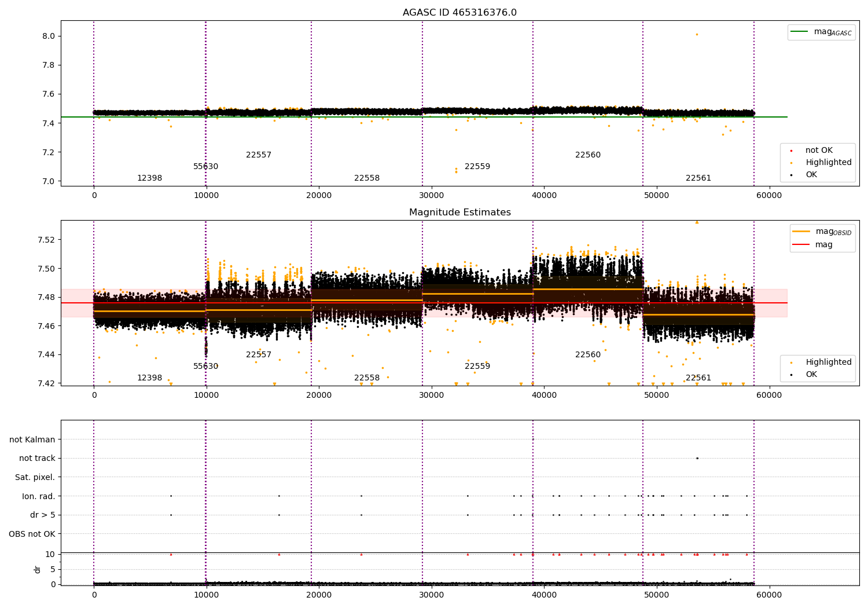Image resolution: width=868 pixels, height=608 pixels.
Task: Click the green line swatch in mag AGASC legend
Action: 800,32
